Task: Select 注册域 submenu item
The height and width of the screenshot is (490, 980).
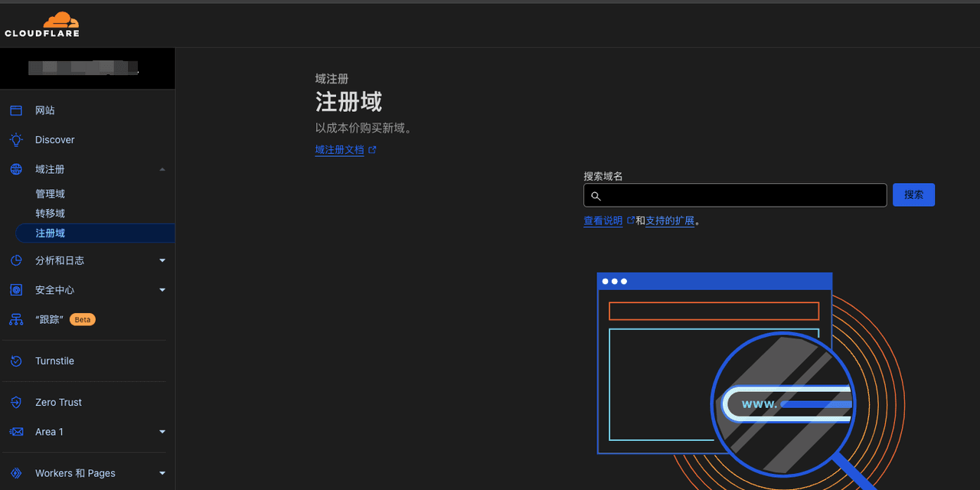Action: pos(95,233)
